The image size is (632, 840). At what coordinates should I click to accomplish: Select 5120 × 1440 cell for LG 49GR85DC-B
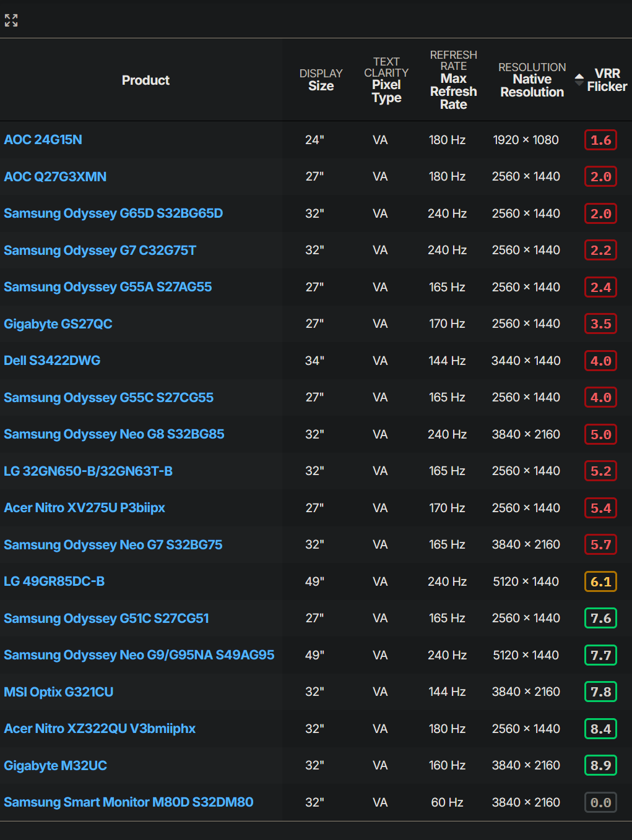526,581
